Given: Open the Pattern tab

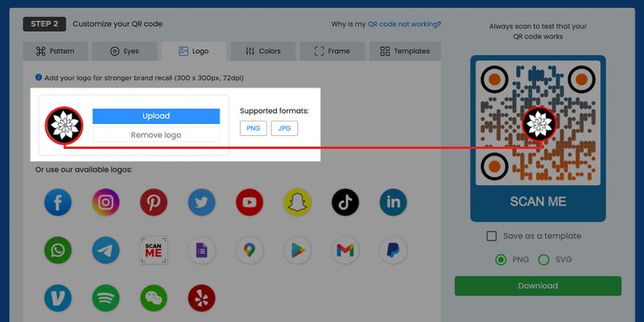Looking at the screenshot, I should [x=56, y=52].
